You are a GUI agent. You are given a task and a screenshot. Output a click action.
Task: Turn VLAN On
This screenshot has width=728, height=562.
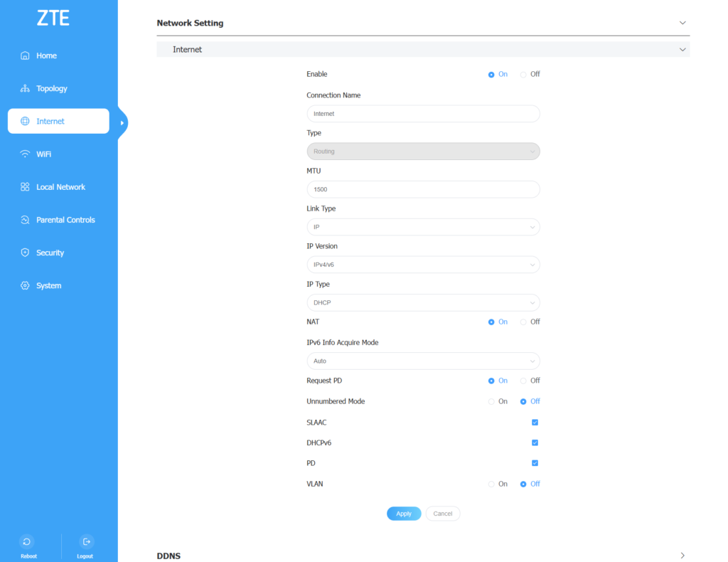coord(491,484)
